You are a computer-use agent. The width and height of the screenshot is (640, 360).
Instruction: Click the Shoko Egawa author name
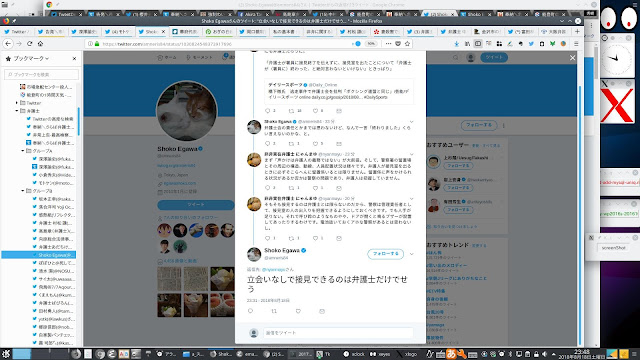tap(282, 250)
